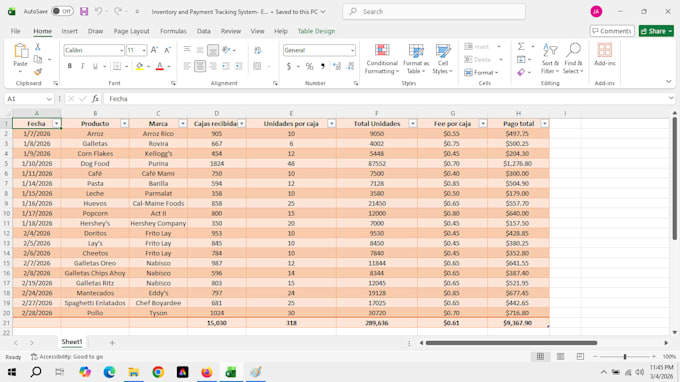Click the AutoSum sigma icon
The width and height of the screenshot is (680, 382).
(x=521, y=46)
